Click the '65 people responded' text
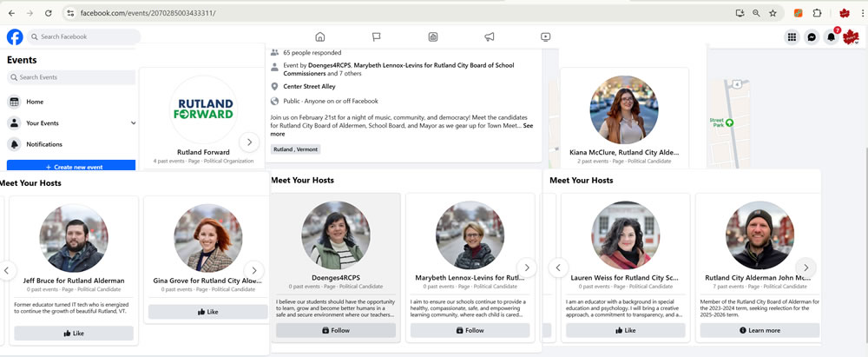 click(312, 53)
